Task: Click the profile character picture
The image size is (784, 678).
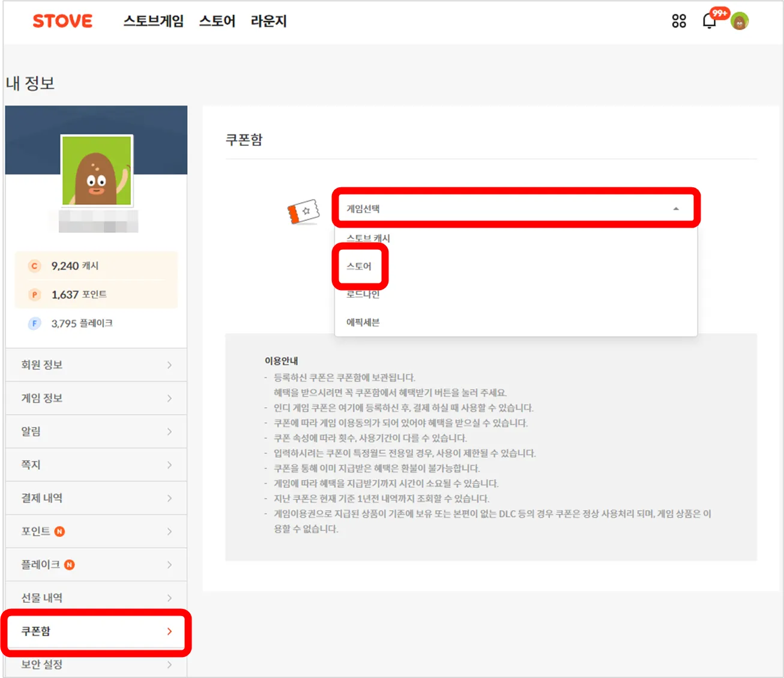Action: point(97,171)
